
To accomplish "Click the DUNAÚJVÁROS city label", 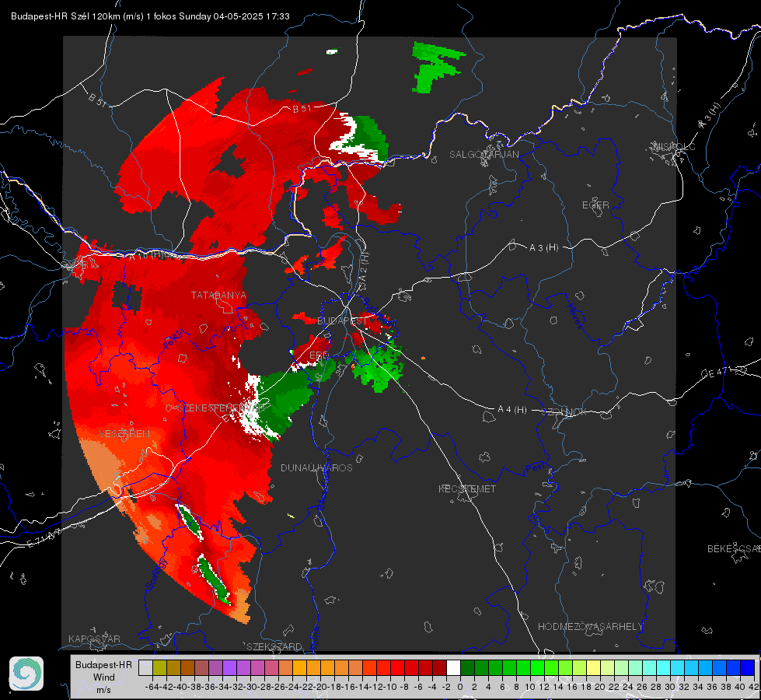I will point(316,467).
